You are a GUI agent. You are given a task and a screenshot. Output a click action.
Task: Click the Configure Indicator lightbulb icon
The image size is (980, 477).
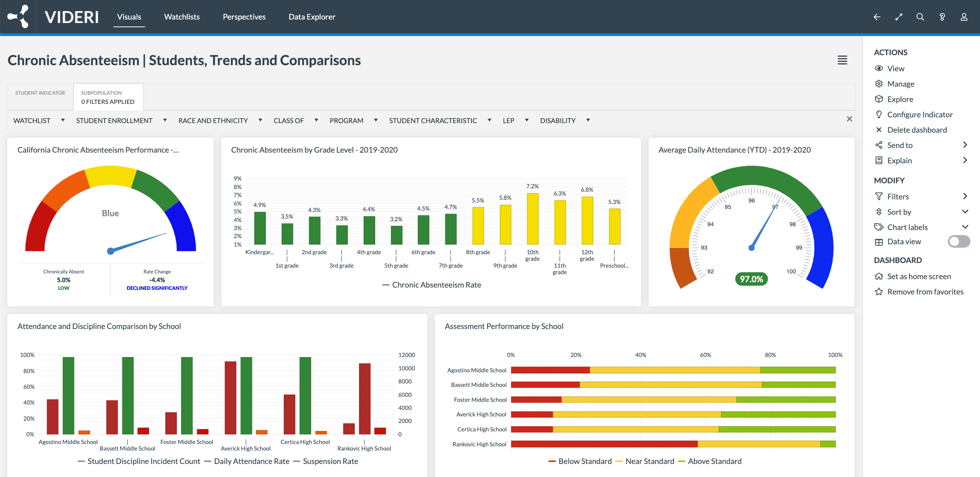point(879,114)
